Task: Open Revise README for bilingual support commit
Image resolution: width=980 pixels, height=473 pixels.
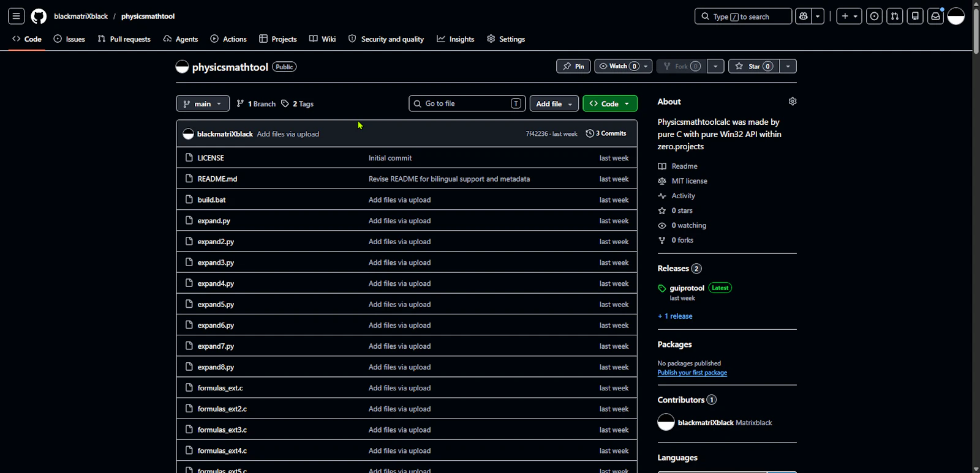Action: click(x=449, y=179)
